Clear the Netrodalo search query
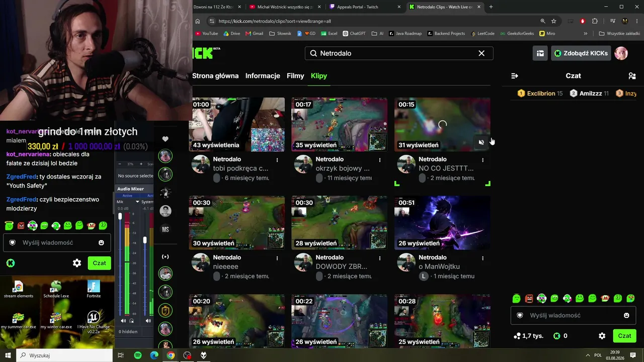This screenshot has height=362, width=644. tap(481, 53)
